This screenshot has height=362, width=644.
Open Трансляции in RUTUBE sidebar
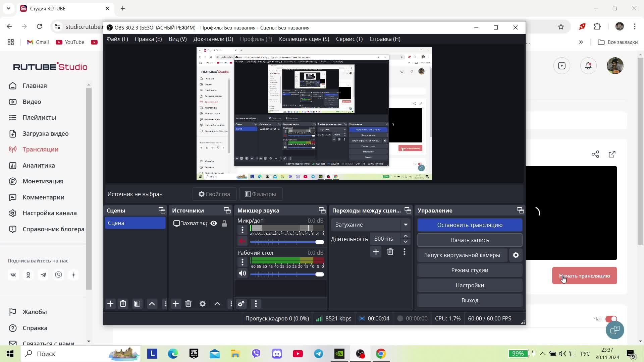[41, 149]
